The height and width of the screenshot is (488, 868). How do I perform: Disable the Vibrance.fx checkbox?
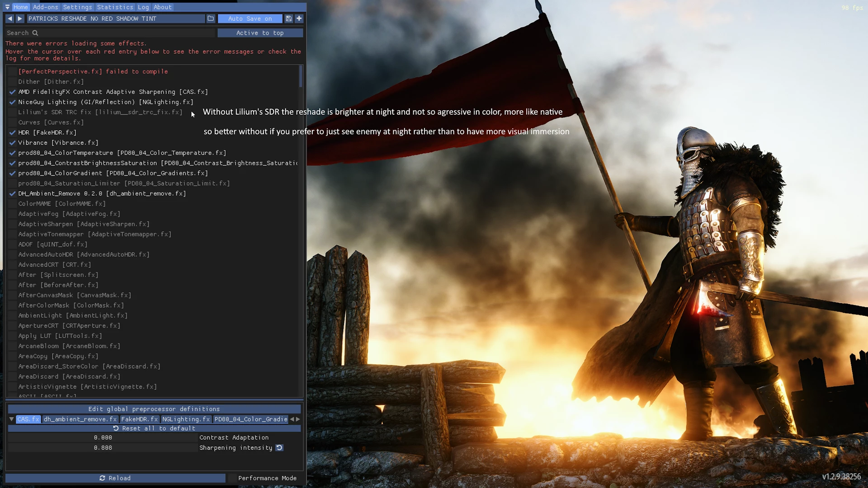[13, 143]
